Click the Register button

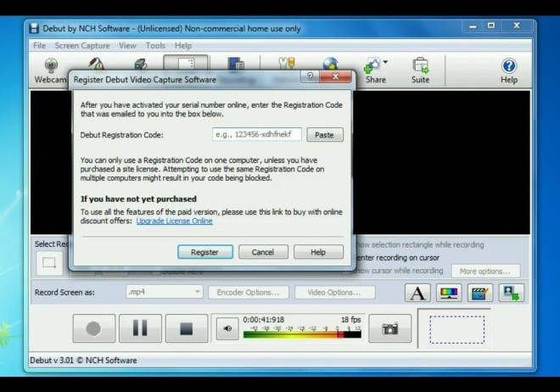205,252
